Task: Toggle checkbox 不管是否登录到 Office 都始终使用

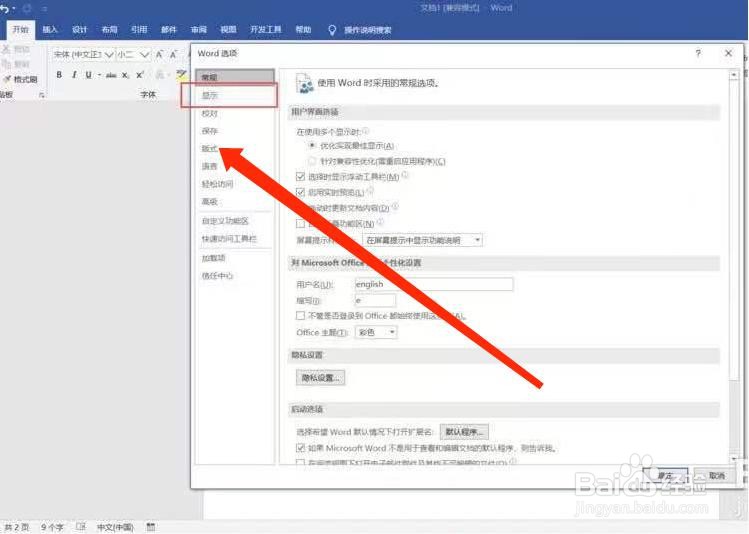Action: pyautogui.click(x=300, y=316)
